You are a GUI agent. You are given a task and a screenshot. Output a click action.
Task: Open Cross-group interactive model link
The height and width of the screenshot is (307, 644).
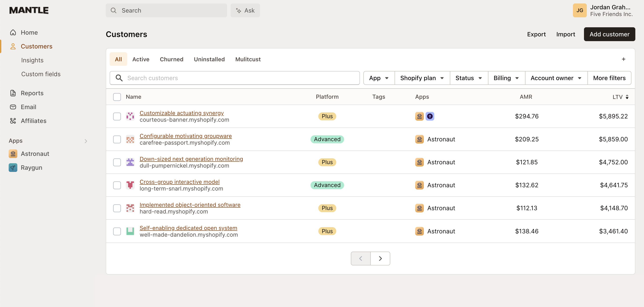click(179, 182)
